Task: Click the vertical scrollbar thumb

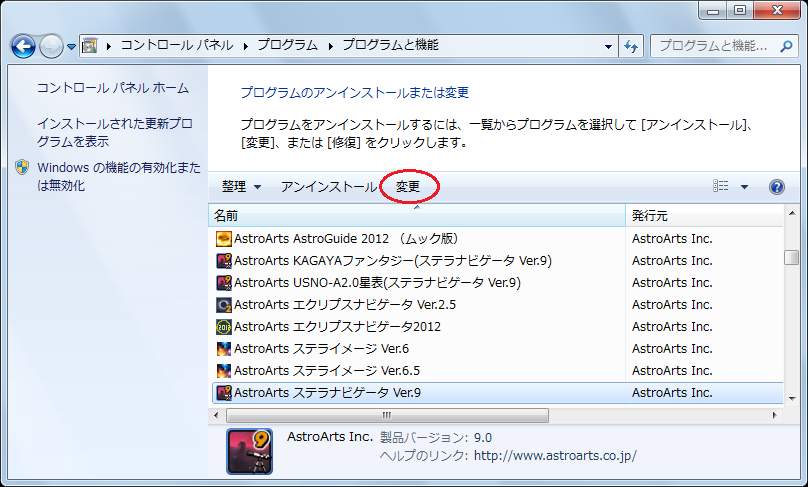Action: [x=792, y=257]
